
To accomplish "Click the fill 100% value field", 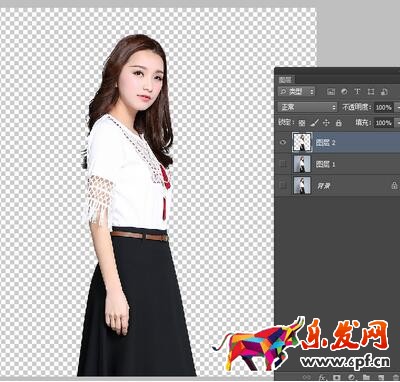I will coord(384,123).
